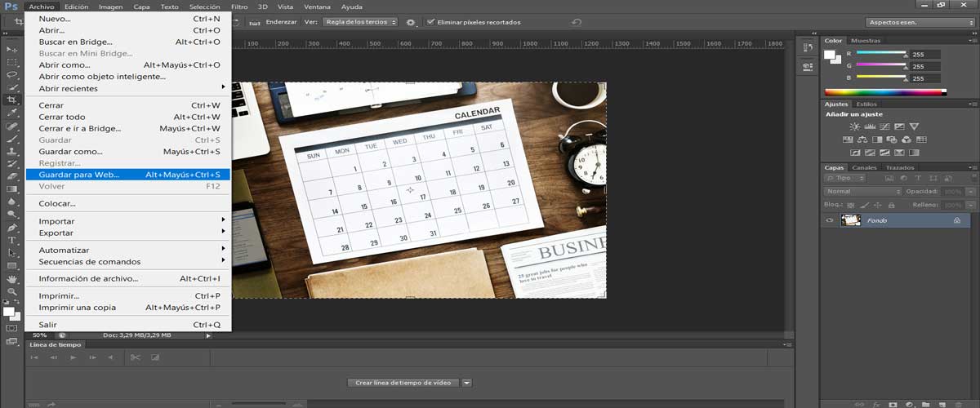Select the Type (T) tool
This screenshot has width=980, height=408.
tap(12, 241)
